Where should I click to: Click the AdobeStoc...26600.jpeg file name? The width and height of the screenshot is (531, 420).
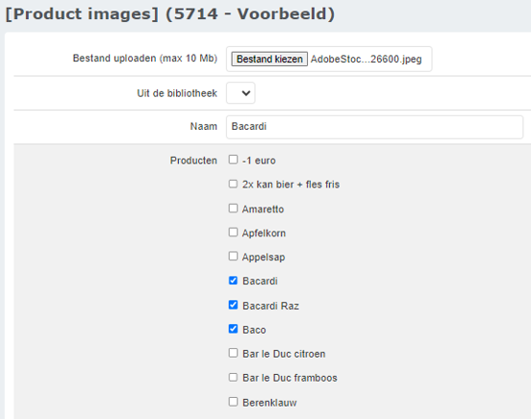pos(367,60)
